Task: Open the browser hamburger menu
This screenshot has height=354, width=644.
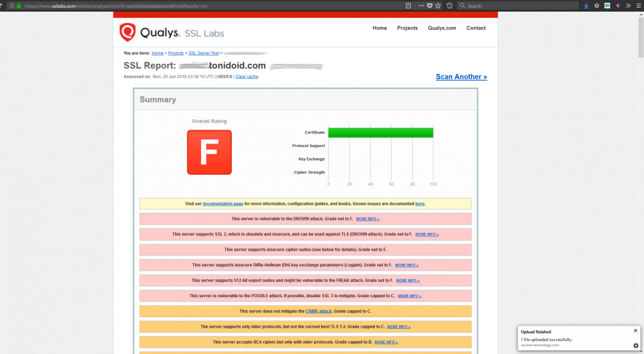Action: pyautogui.click(x=639, y=6)
